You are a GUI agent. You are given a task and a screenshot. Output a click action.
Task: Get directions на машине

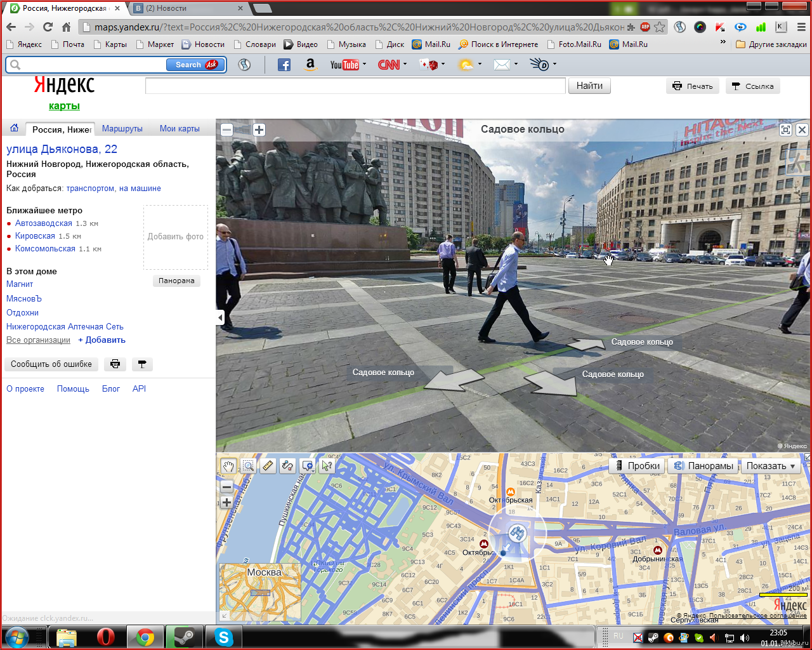pos(140,189)
